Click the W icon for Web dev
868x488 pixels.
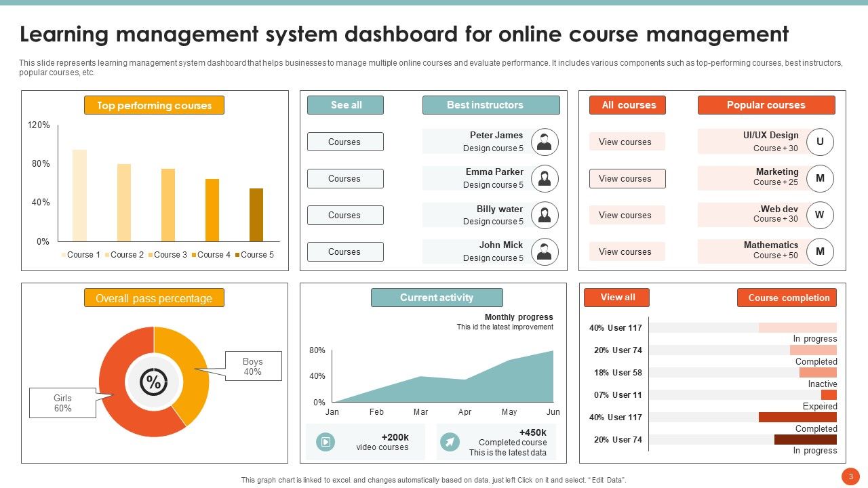pos(821,215)
